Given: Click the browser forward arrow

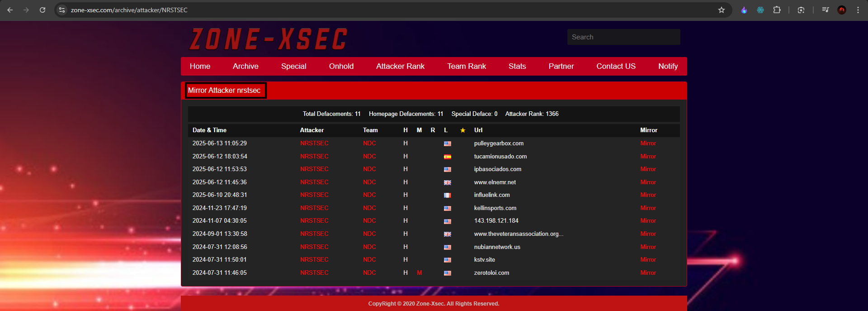Looking at the screenshot, I should tap(26, 10).
